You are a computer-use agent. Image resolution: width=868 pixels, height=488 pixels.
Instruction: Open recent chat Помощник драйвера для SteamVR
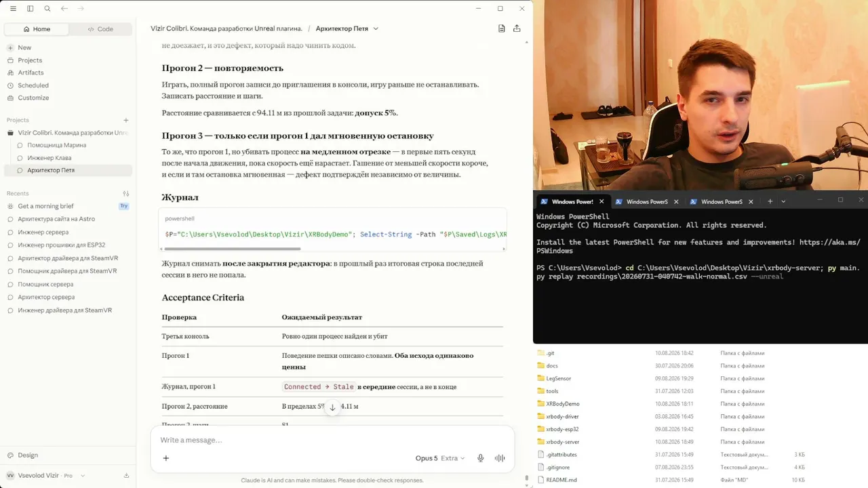(x=68, y=271)
